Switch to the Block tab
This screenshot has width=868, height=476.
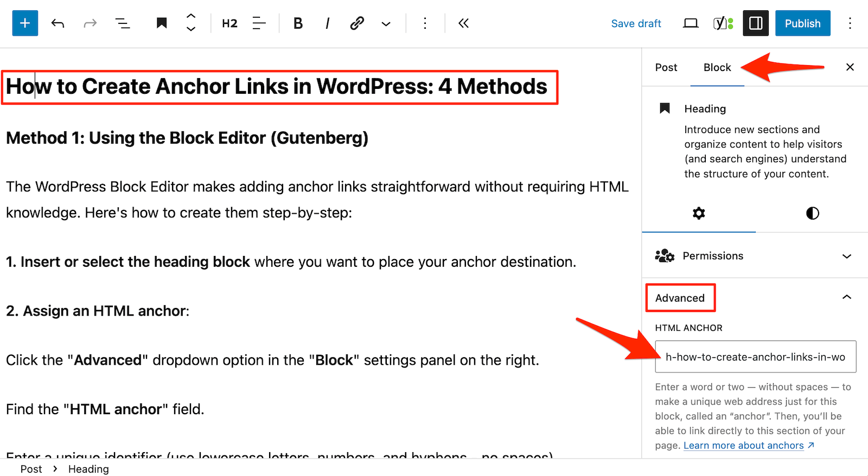[717, 67]
